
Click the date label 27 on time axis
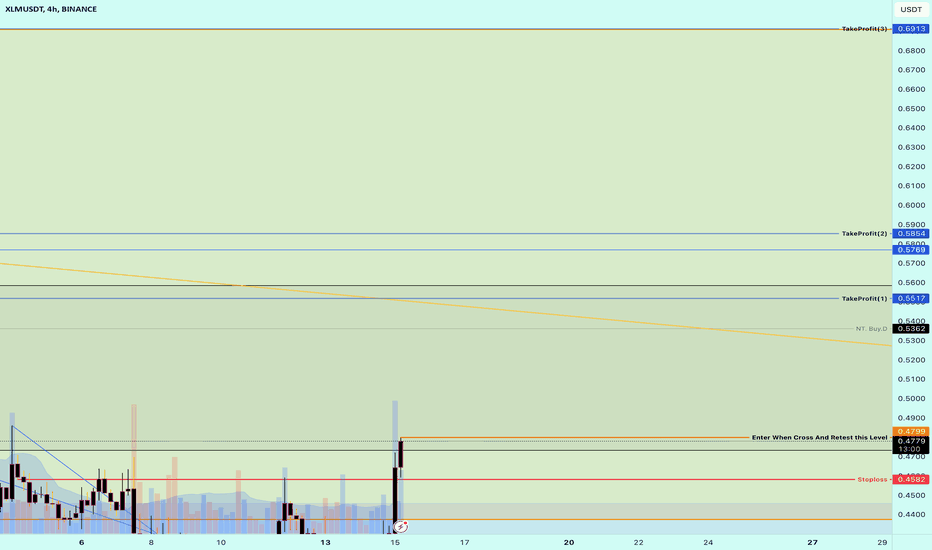point(813,542)
